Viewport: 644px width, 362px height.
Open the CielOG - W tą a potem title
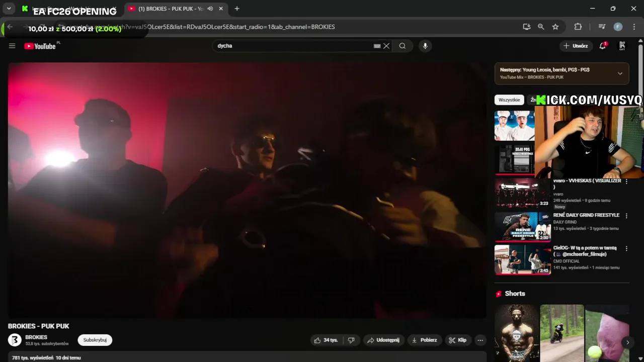[585, 251]
